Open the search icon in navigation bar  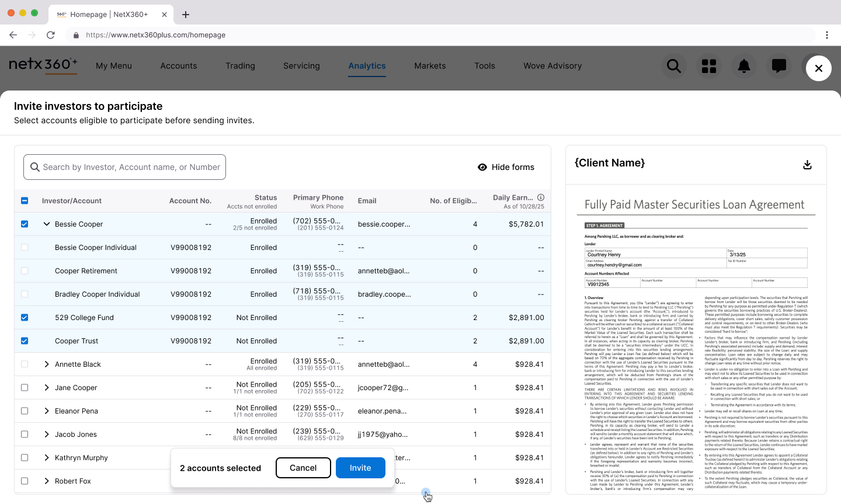click(x=673, y=66)
